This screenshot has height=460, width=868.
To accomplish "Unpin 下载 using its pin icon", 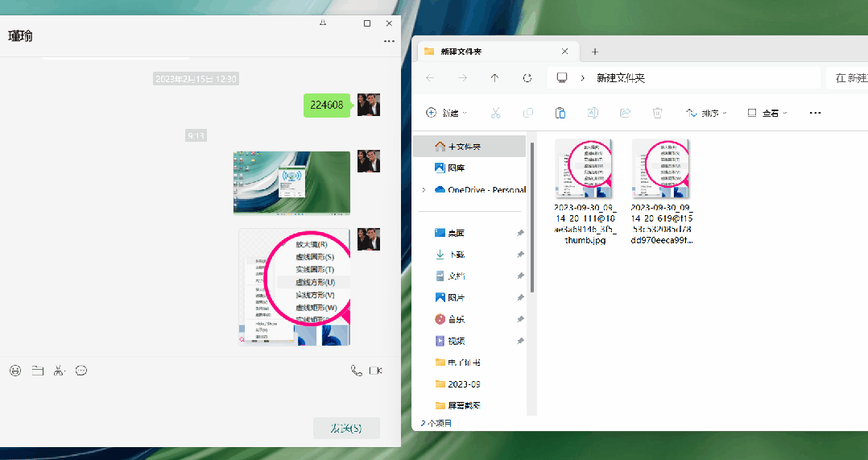I will tap(520, 255).
